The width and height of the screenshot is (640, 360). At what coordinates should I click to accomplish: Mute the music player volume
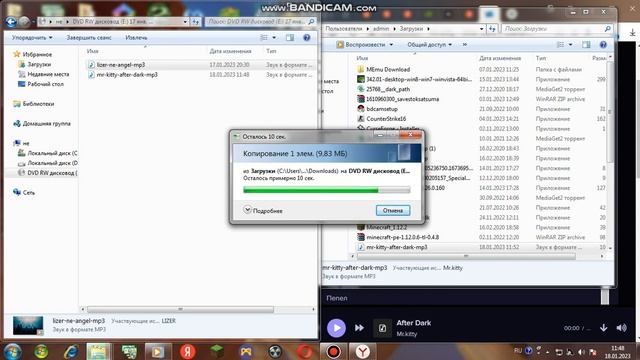coord(622,328)
